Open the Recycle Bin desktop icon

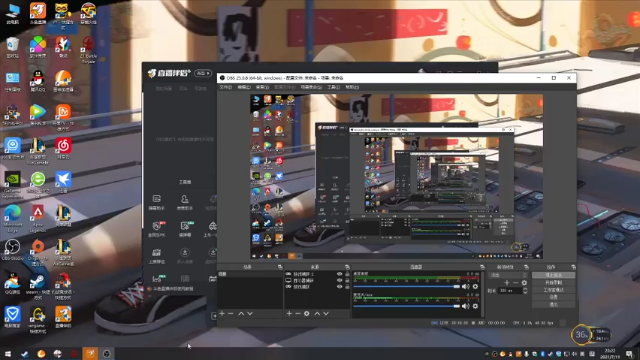click(13, 47)
